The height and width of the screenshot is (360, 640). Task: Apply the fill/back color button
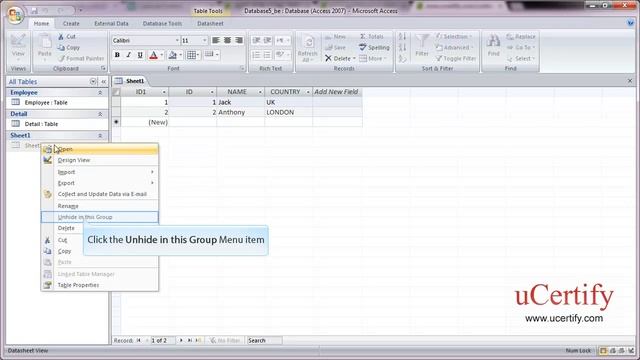point(173,55)
